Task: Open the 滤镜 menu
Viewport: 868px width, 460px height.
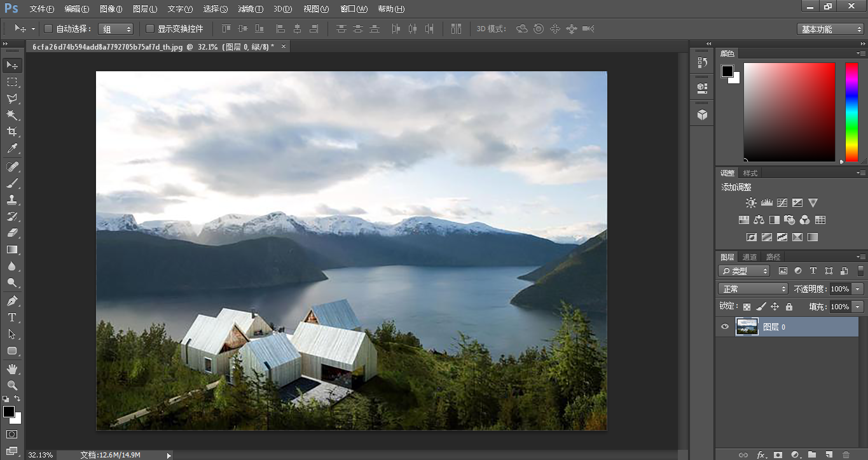Action: pos(250,9)
